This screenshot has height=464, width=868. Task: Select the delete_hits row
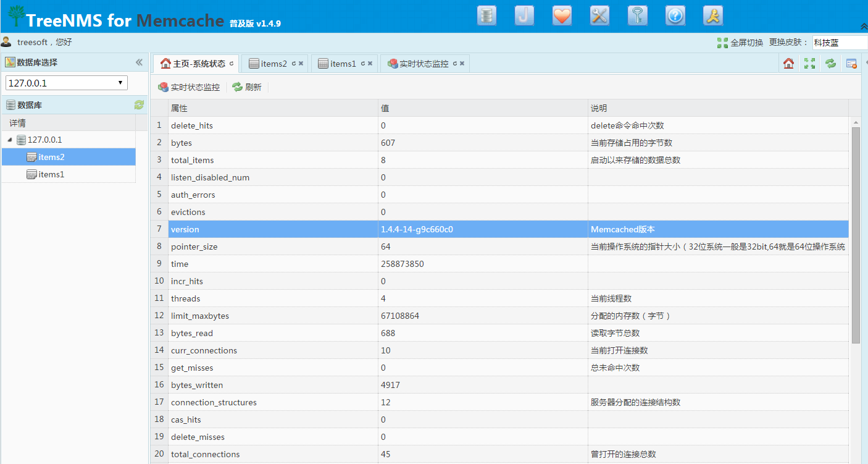tap(500, 125)
